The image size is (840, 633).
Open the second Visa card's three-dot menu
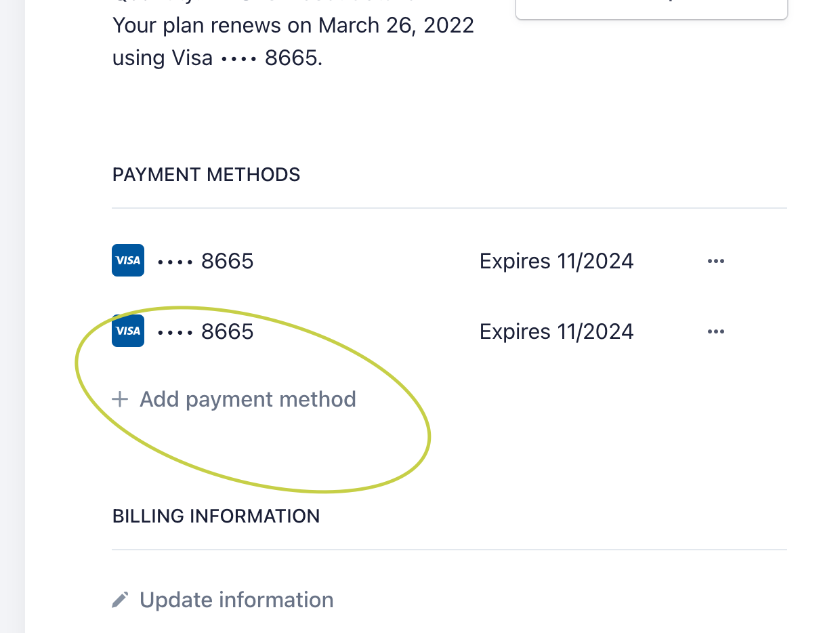[x=715, y=331]
